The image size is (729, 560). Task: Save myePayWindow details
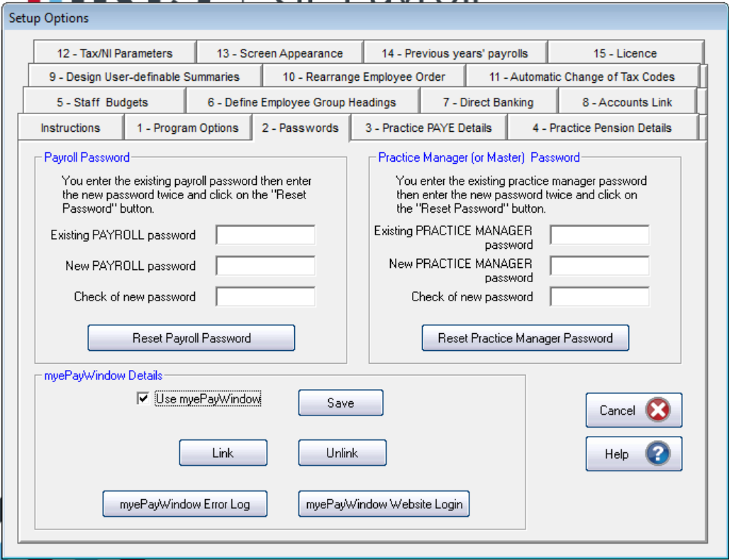(341, 403)
